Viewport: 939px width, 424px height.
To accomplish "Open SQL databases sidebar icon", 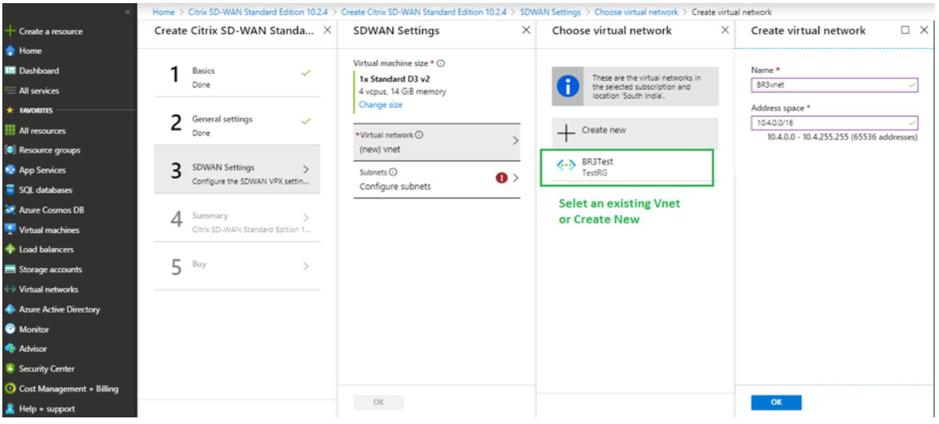I will click(9, 190).
